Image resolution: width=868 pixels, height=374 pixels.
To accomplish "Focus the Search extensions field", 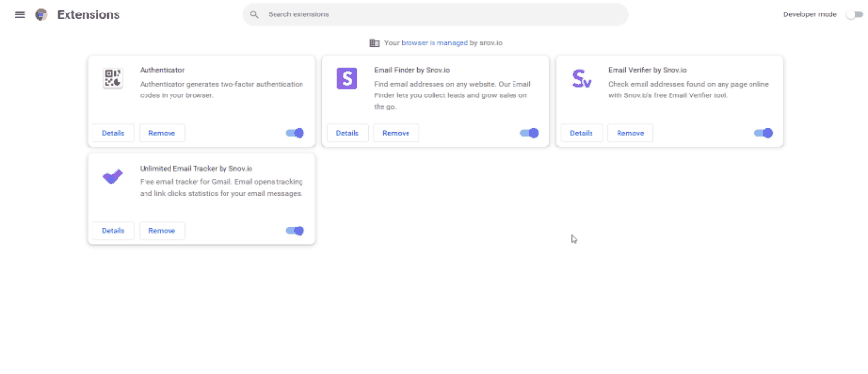I will [435, 15].
